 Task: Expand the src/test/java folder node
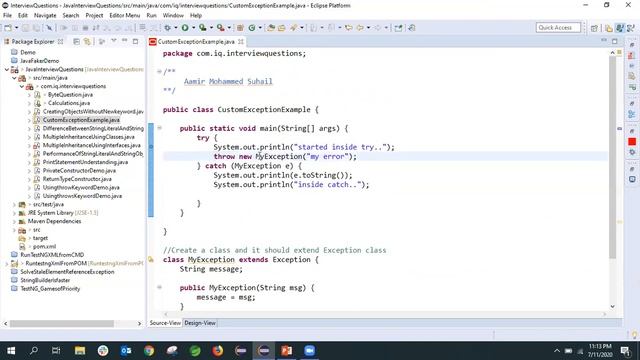click(14, 204)
